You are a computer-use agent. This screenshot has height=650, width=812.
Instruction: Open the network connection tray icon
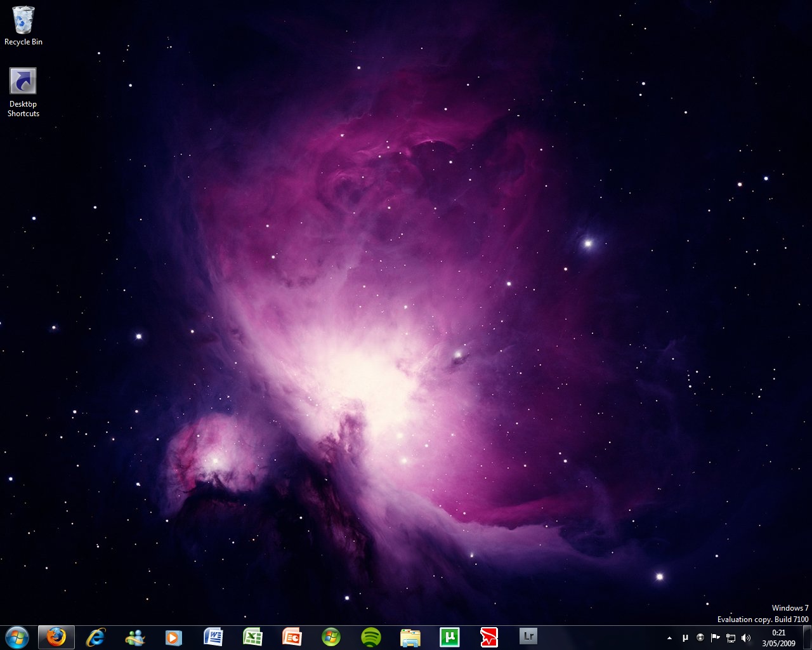[731, 638]
